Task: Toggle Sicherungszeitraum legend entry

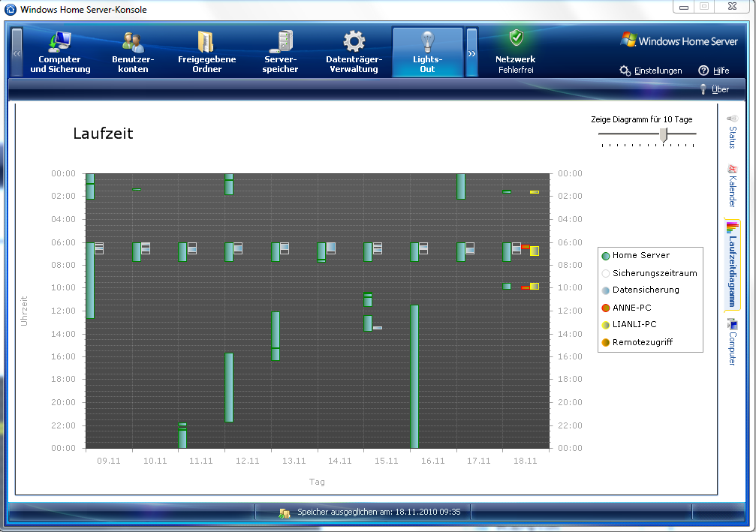Action: tap(649, 273)
